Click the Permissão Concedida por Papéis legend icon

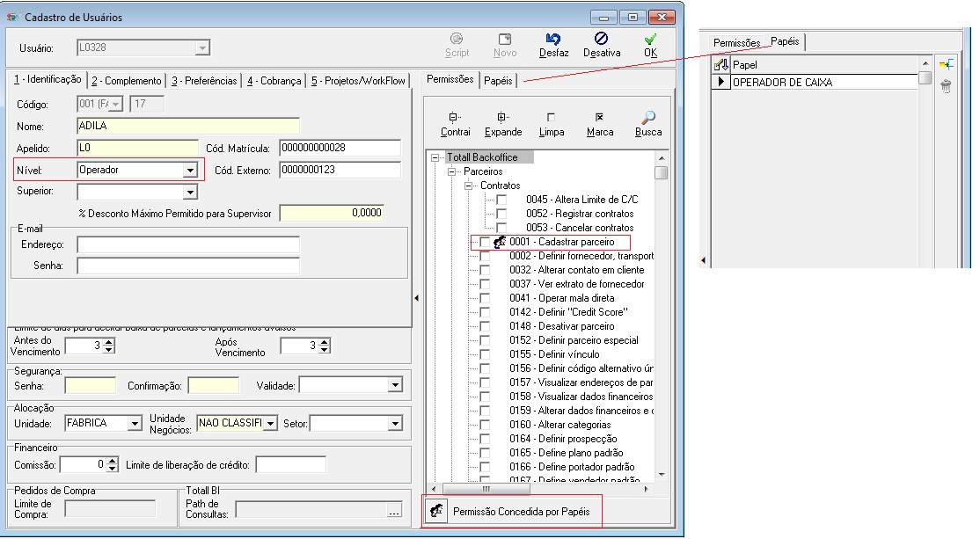436,511
